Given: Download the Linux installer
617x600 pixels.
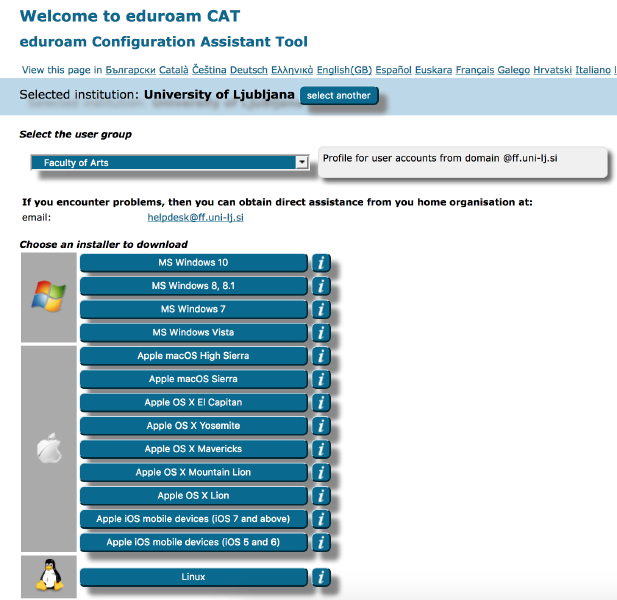Looking at the screenshot, I should tap(193, 577).
